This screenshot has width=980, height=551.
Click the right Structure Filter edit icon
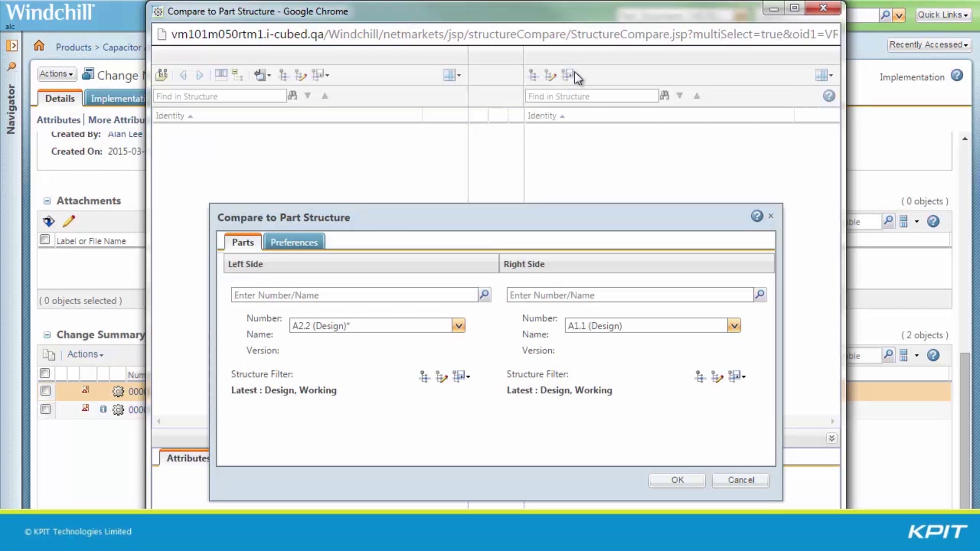717,377
